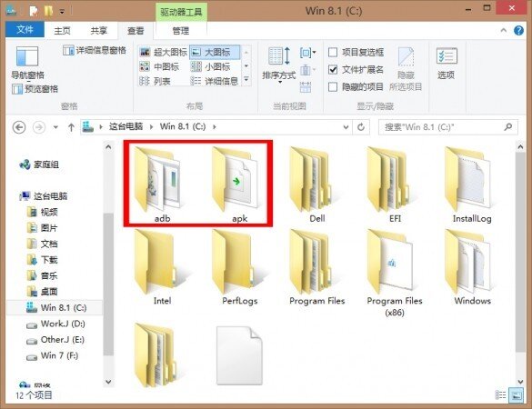Screen dimensions: 532x409
Task: Open the help icon
Action: pos(518,31)
